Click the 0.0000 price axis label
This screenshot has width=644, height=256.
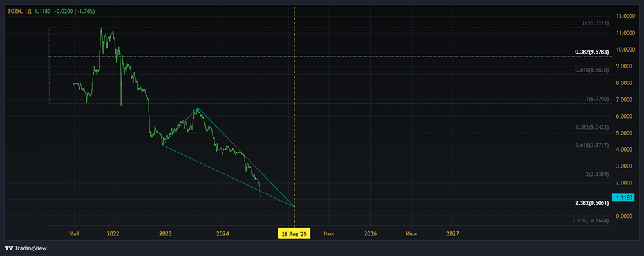pos(624,216)
